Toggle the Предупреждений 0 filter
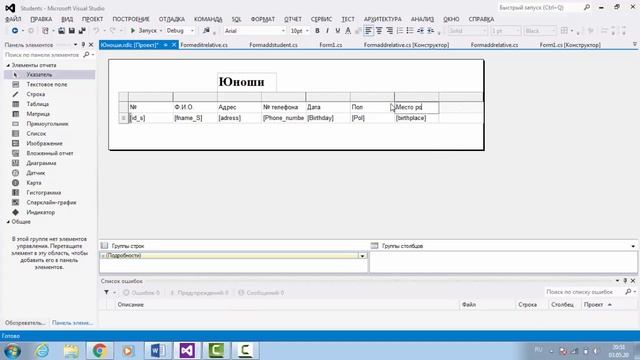 199,293
